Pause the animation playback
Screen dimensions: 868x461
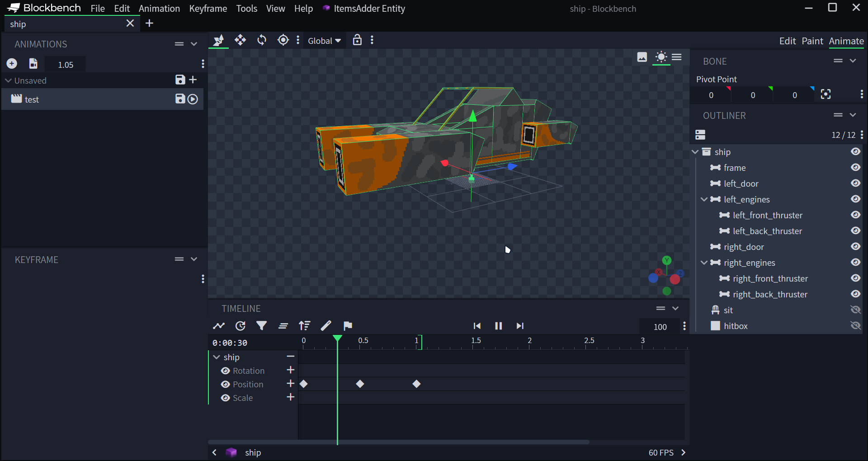click(498, 326)
